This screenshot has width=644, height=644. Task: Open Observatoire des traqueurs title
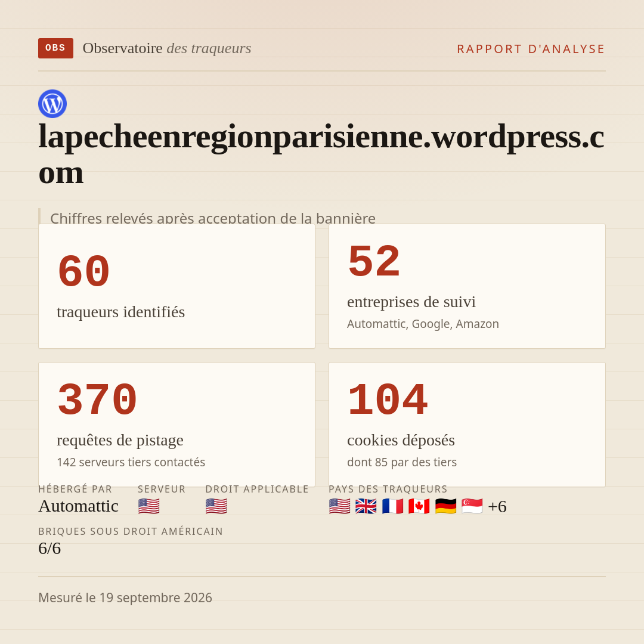click(167, 48)
